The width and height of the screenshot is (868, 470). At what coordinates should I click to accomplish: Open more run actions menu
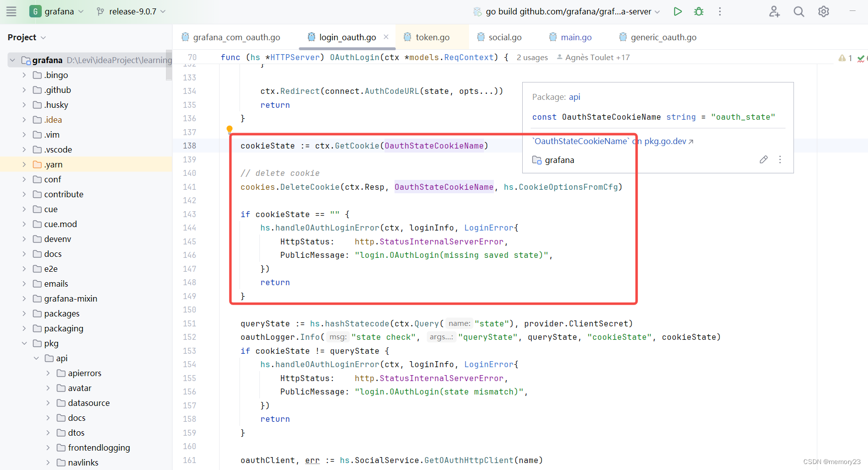tap(719, 11)
